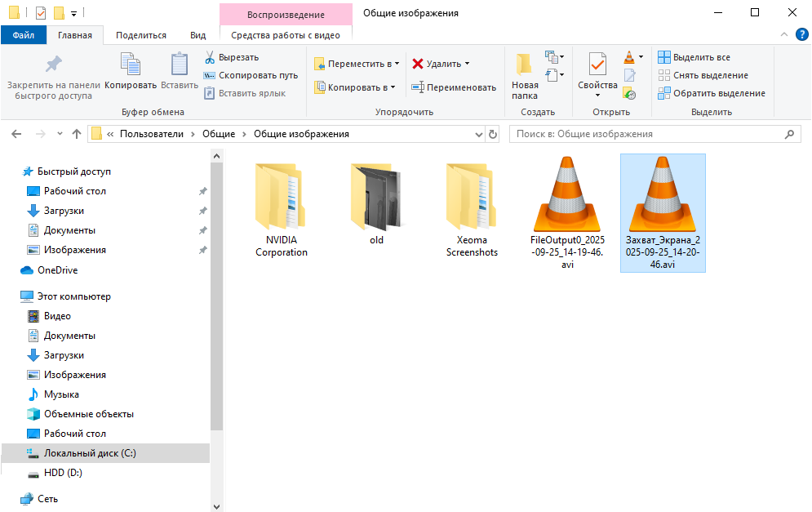Viewport: 812px width, 512px height.
Task: Click the Help question mark icon
Action: (801, 34)
